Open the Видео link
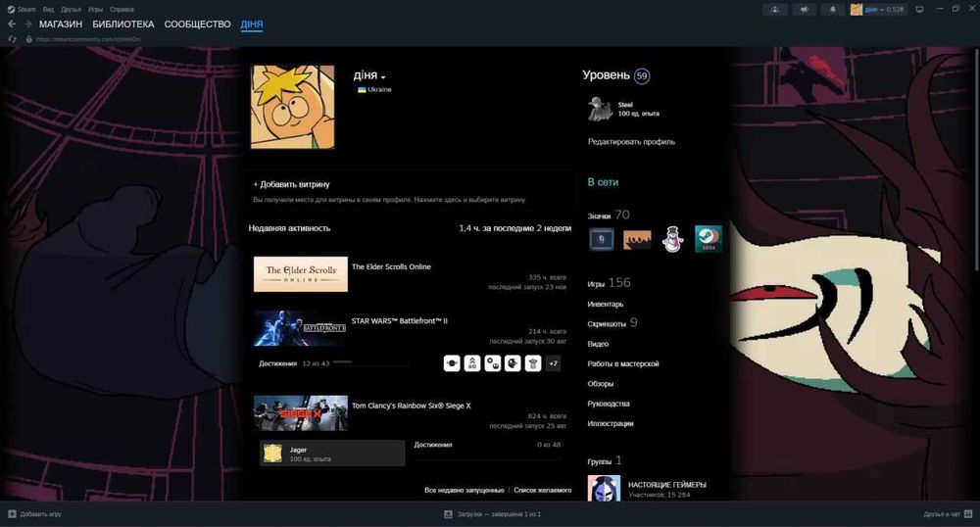This screenshot has height=527, width=980. [x=598, y=344]
